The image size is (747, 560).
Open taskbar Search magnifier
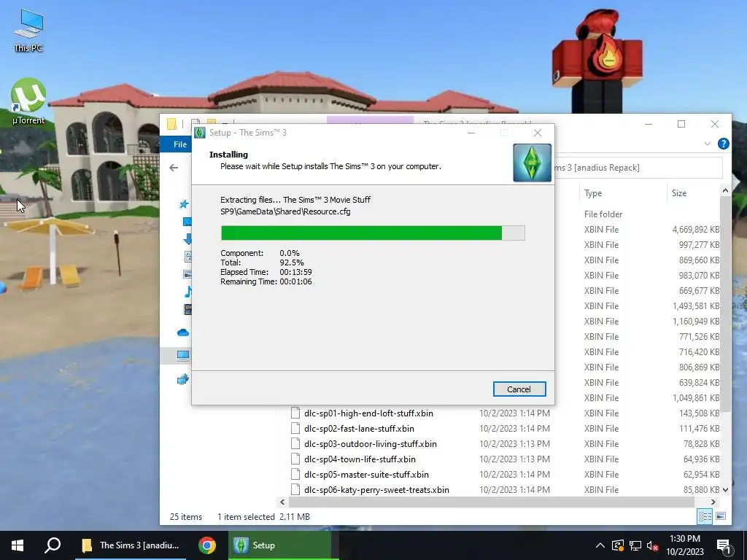[x=53, y=545]
